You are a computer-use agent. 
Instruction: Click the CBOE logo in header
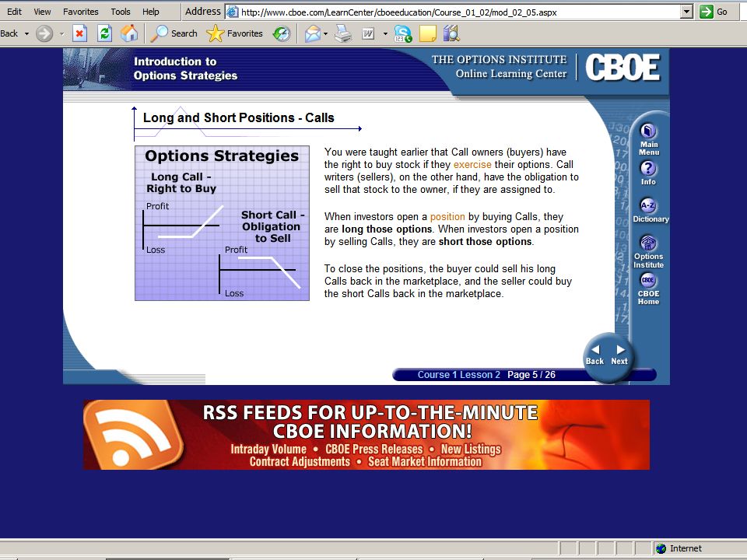tap(622, 68)
